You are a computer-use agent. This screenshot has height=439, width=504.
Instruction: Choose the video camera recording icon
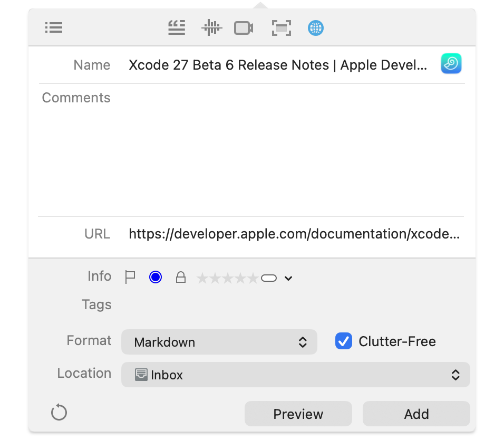click(244, 28)
